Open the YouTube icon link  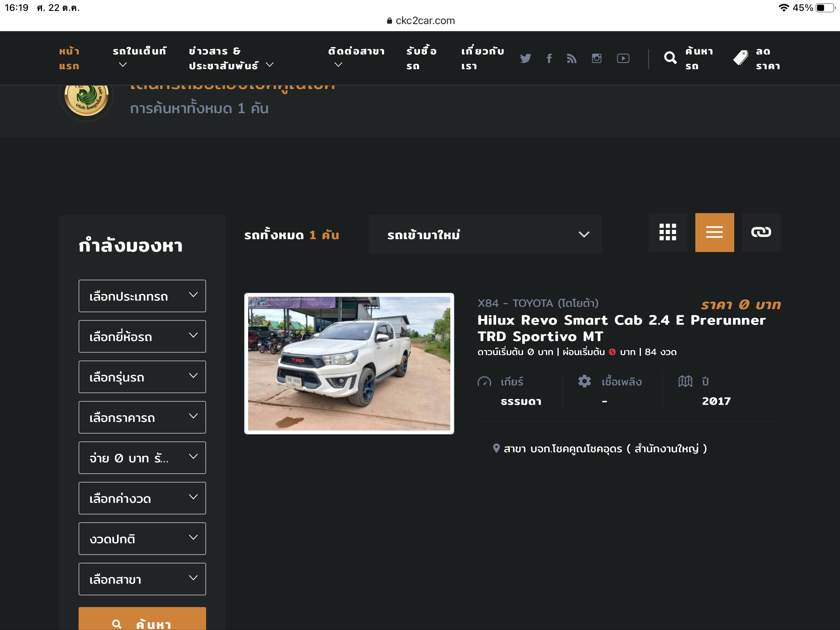click(623, 58)
